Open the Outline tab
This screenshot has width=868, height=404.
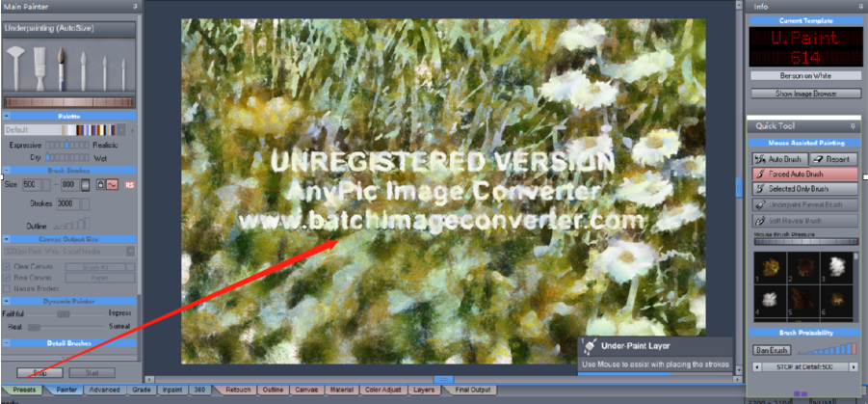pyautogui.click(x=273, y=390)
